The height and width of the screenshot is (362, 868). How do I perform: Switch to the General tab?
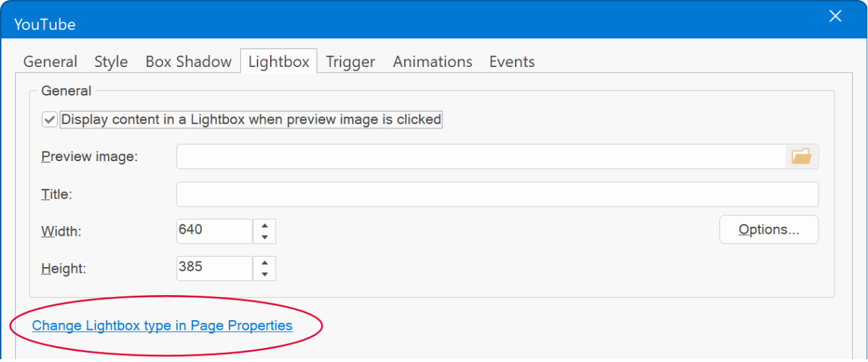50,61
